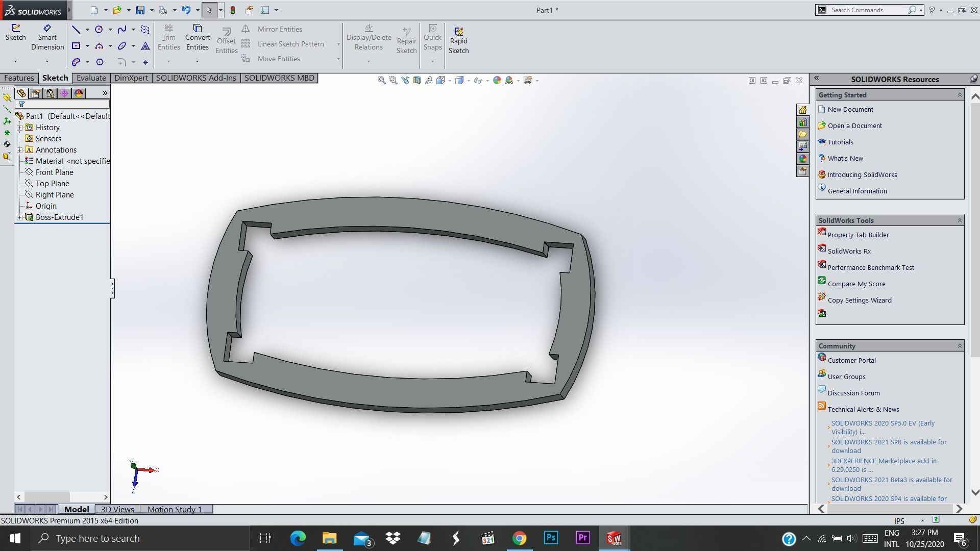Screen dimensions: 980x551
Task: Expand the FeatureManager tabs overflow chevron
Action: pyautogui.click(x=105, y=93)
